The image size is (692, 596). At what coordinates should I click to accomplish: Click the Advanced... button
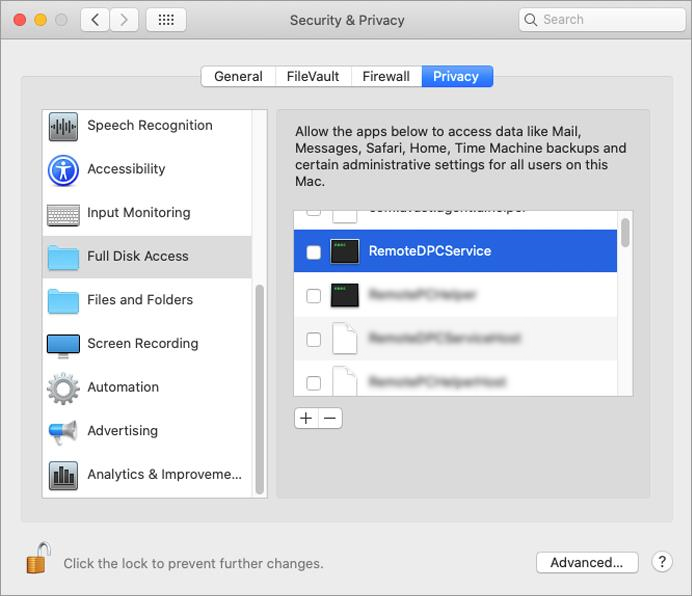tap(586, 563)
